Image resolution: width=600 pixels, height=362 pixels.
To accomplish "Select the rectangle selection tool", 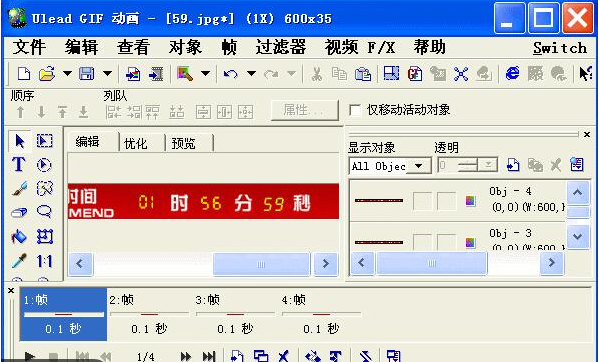I will [44, 141].
